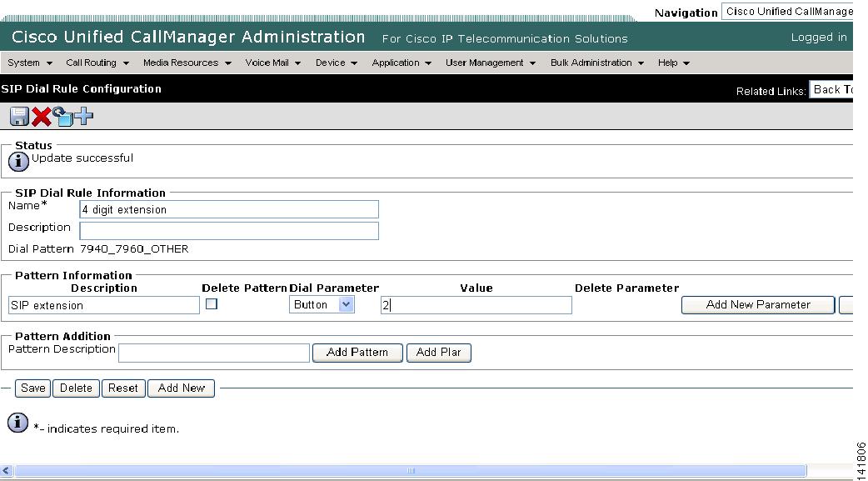Click the empty Description input field
Viewport: 868px width, 481px height.
click(229, 231)
